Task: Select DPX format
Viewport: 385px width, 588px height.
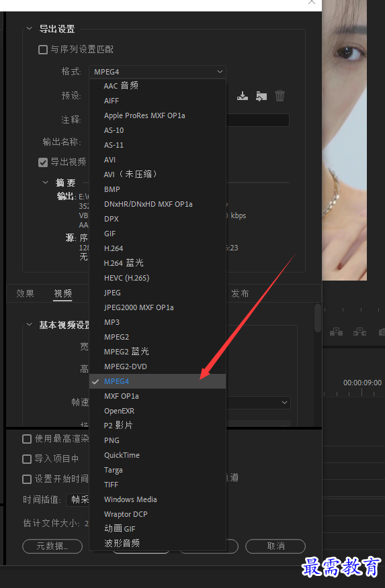Action: 157,219
